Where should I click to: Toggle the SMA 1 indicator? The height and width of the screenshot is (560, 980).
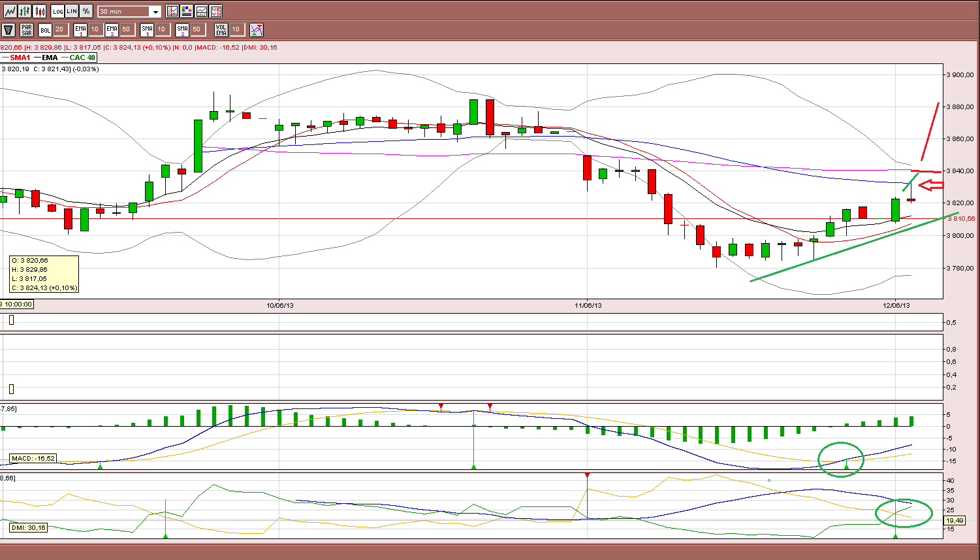[x=147, y=29]
